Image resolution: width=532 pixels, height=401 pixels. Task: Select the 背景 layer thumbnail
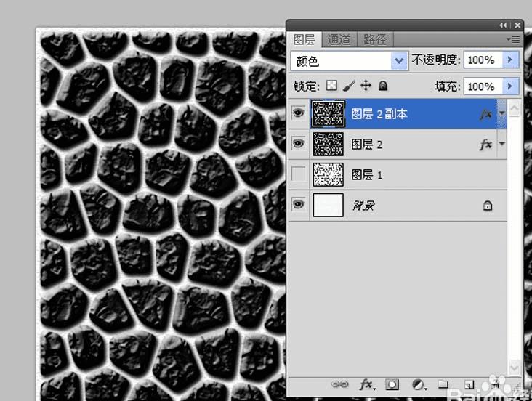[x=328, y=205]
